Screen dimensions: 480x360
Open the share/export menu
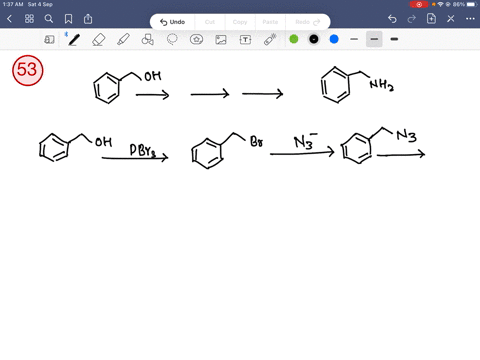pos(88,19)
